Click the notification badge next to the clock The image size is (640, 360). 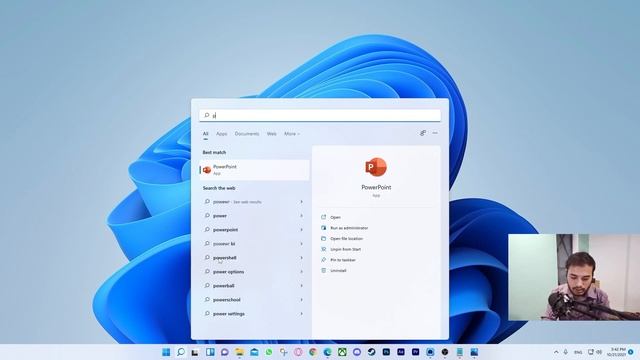coord(631,352)
